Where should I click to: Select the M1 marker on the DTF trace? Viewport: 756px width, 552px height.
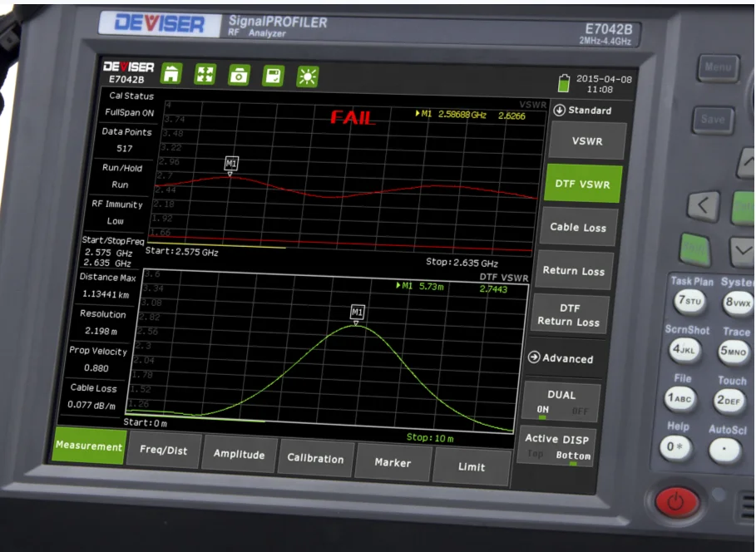pos(357,313)
